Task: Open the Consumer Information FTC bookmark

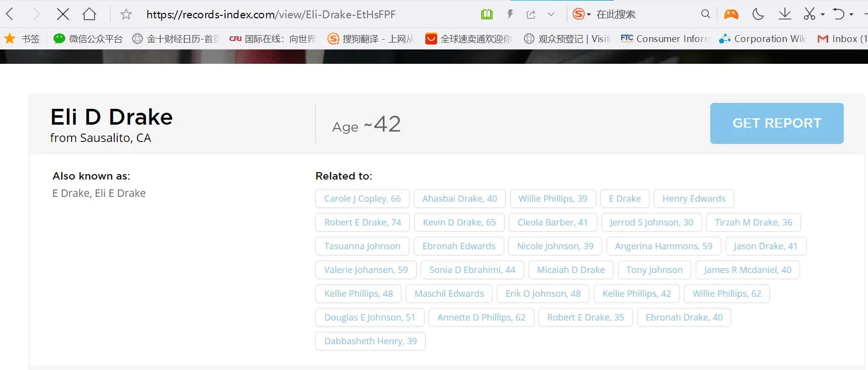Action: pos(665,39)
